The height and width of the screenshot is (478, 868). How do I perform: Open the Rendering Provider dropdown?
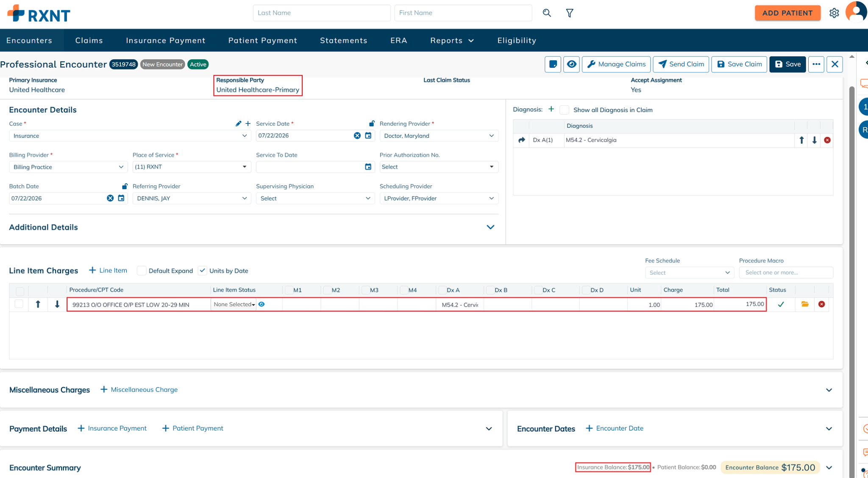[439, 136]
